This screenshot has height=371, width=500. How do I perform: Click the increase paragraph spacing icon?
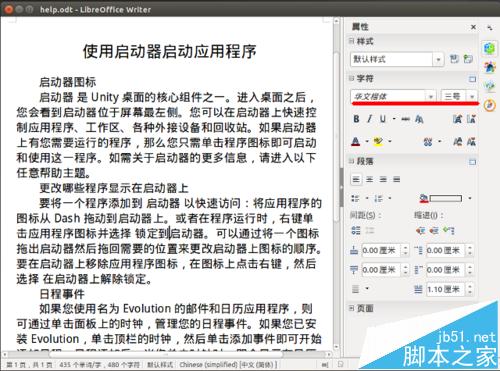(356, 230)
